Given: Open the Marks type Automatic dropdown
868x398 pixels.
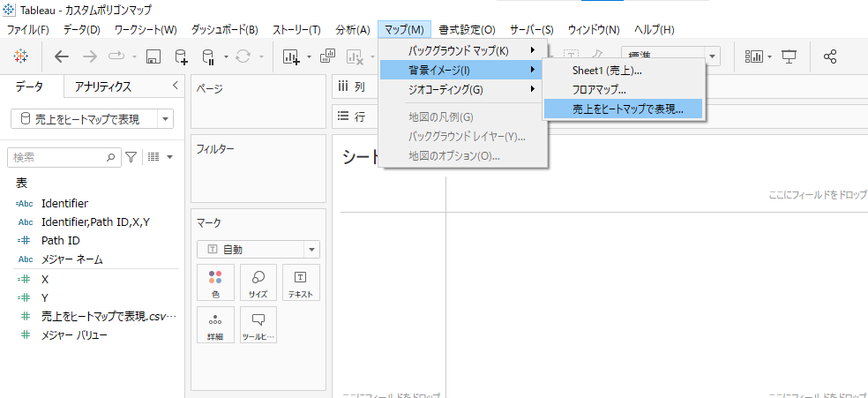Looking at the screenshot, I should coord(311,250).
